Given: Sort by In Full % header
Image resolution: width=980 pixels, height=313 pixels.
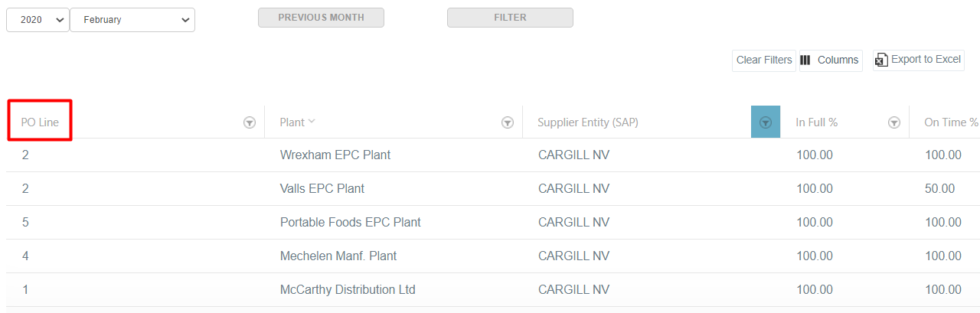Looking at the screenshot, I should pyautogui.click(x=816, y=122).
